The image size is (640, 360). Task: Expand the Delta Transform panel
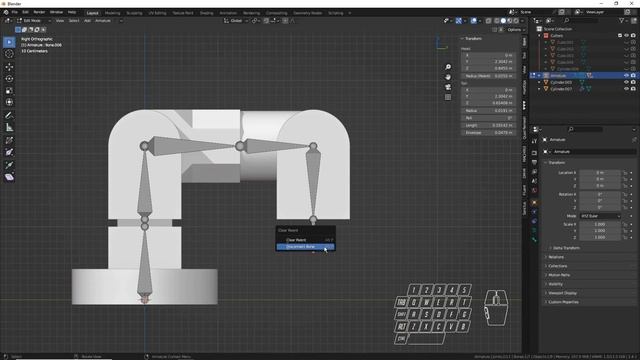click(566, 248)
